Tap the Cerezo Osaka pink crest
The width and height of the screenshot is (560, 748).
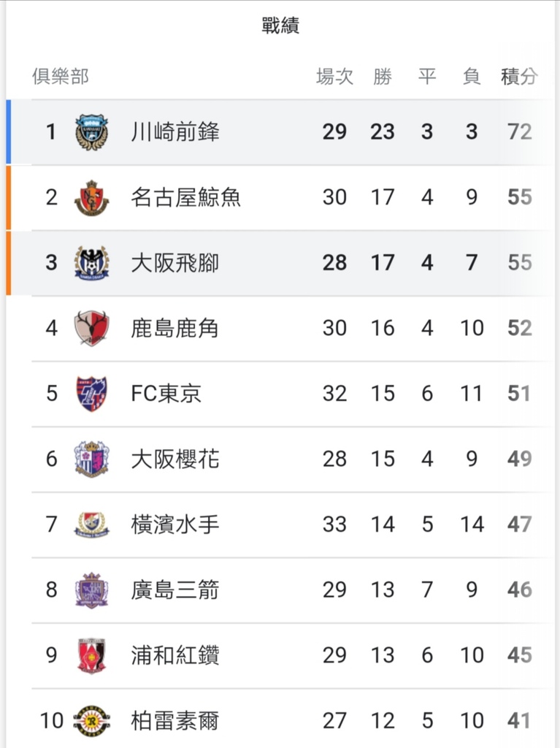pyautogui.click(x=91, y=459)
